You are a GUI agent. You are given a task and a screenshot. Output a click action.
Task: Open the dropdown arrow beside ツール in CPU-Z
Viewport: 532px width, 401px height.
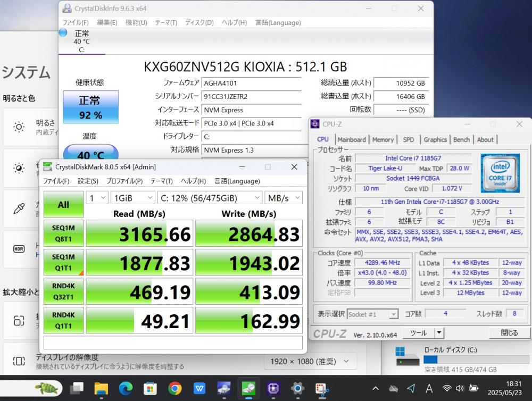tap(439, 333)
